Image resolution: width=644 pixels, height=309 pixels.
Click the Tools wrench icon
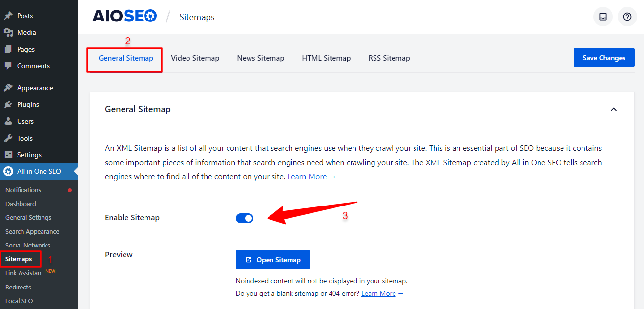click(x=8, y=138)
